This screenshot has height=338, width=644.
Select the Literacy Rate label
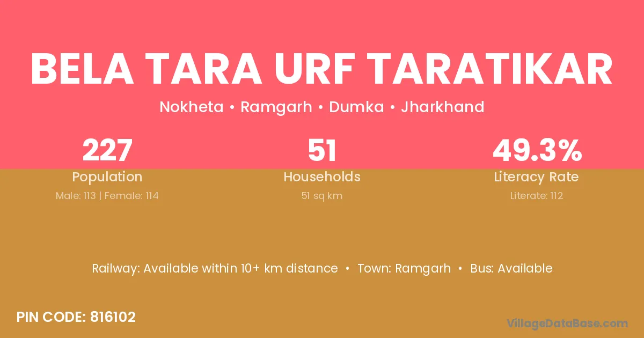click(537, 177)
